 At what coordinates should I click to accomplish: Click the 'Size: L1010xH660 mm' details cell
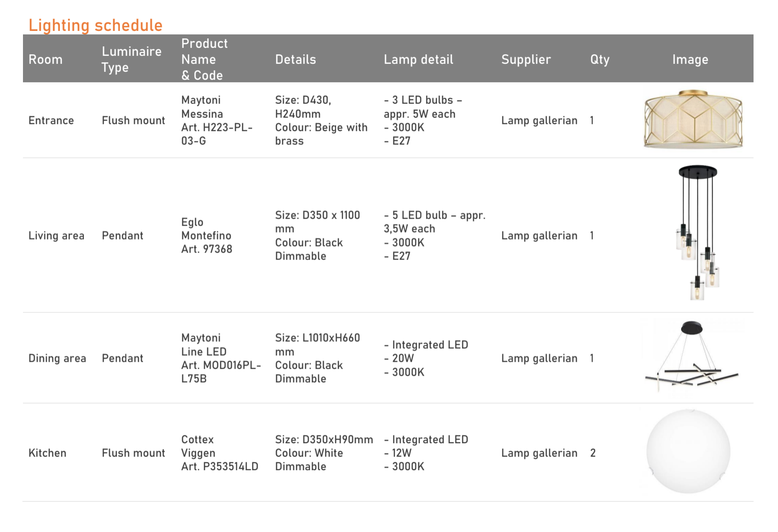318,358
